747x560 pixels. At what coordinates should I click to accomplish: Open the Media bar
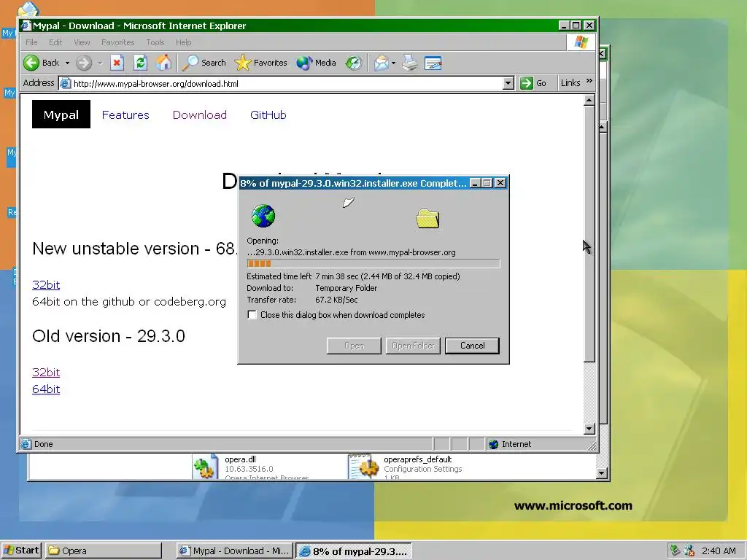[x=316, y=63]
